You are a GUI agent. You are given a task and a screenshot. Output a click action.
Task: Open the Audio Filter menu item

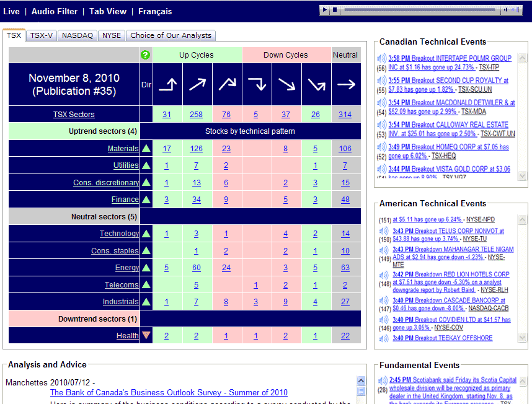(55, 12)
